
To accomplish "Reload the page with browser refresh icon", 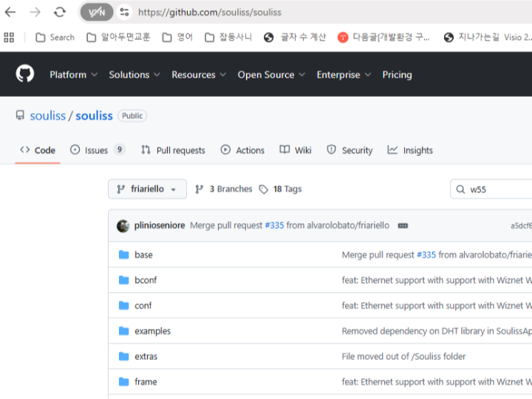I will click(x=60, y=12).
